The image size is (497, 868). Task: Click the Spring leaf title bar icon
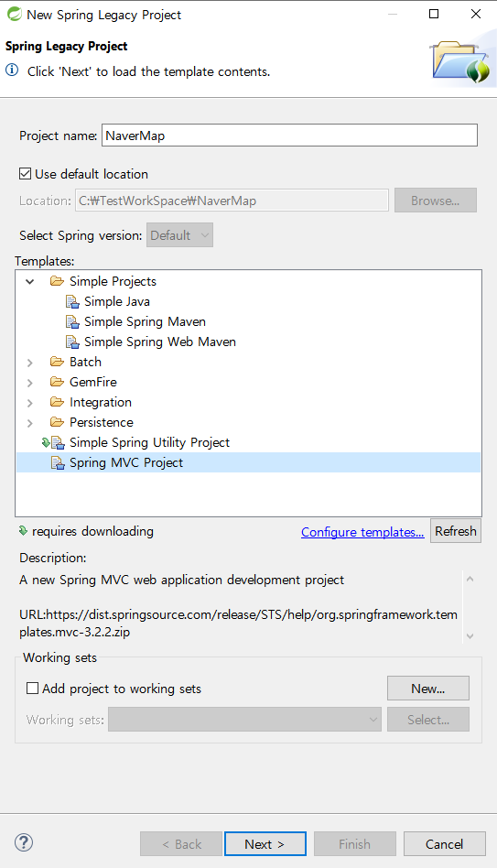point(14,15)
